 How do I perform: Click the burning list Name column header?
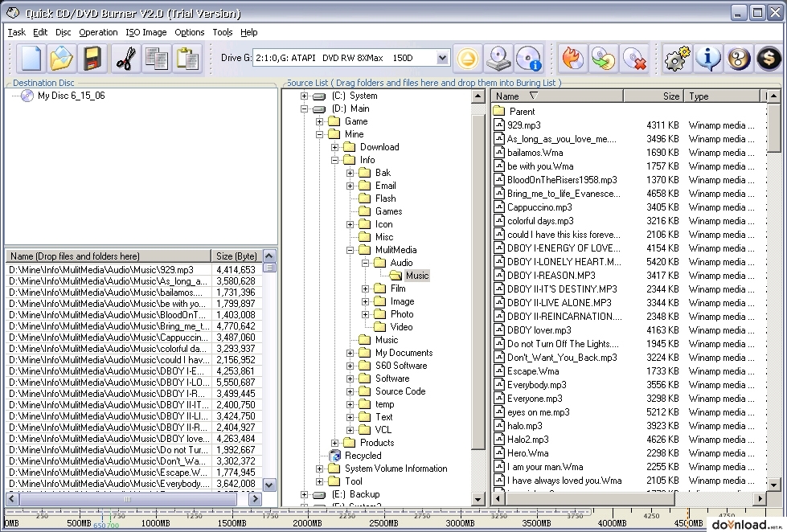tap(109, 256)
